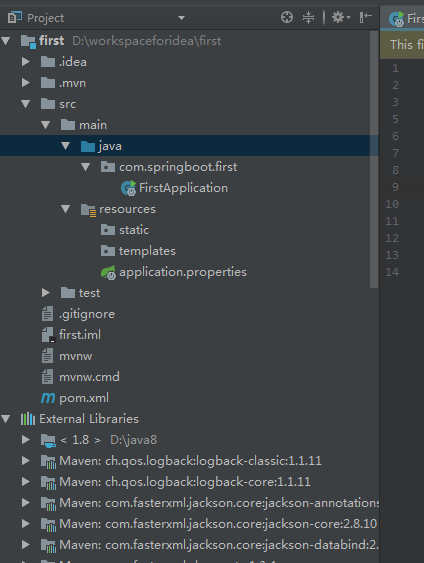Click the .mvn folder icon
This screenshot has width=424, height=563.
coord(48,83)
